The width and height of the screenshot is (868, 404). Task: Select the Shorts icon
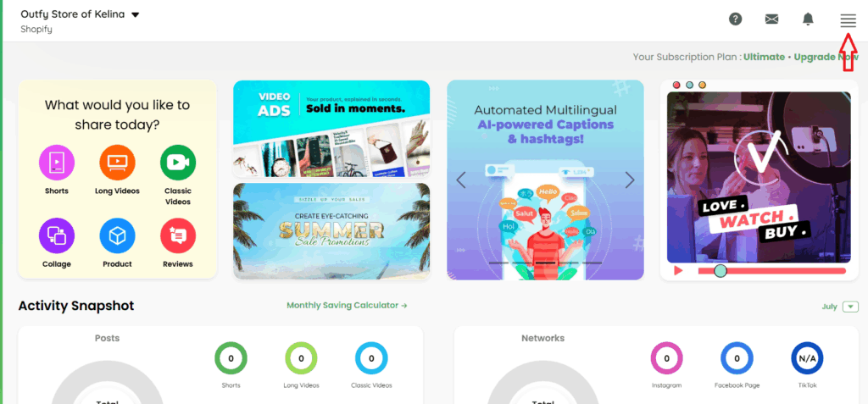[x=57, y=163]
